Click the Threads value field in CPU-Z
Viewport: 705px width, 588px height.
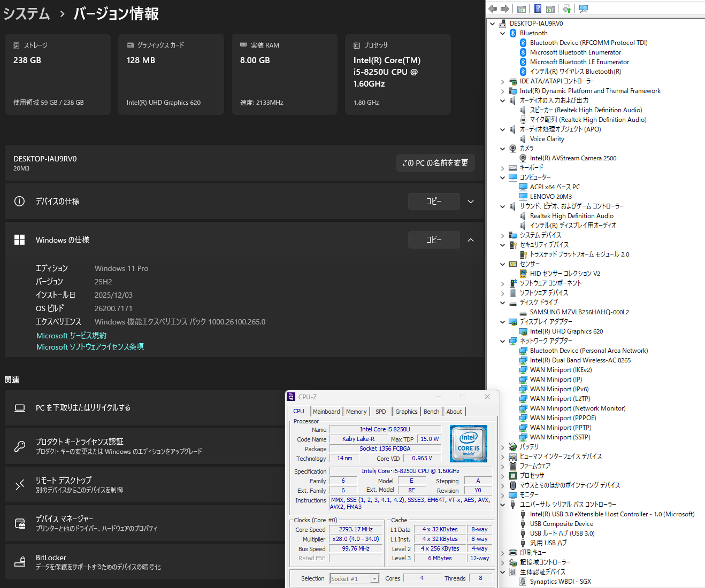tap(480, 578)
